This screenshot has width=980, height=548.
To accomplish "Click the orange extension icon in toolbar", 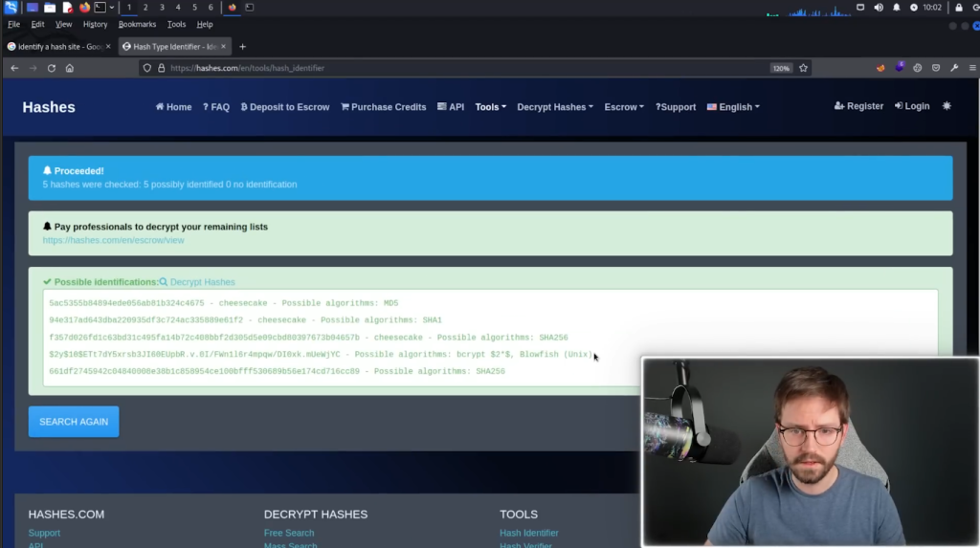I will click(x=880, y=68).
